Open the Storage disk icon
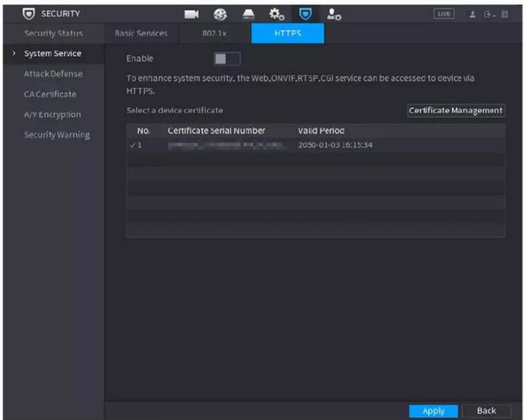This screenshot has height=420, width=524. coord(248,15)
